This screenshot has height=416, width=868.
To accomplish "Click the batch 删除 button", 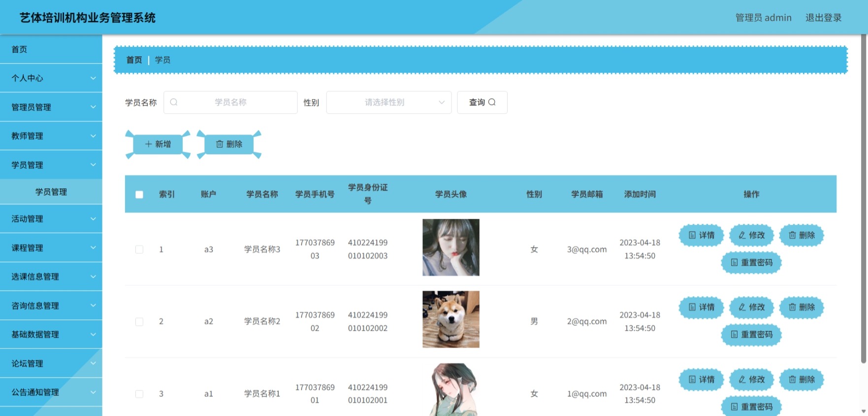I will click(229, 144).
